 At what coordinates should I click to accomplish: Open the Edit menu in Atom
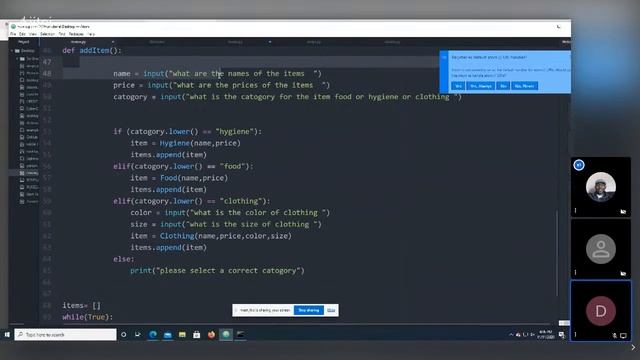pyautogui.click(x=22, y=34)
